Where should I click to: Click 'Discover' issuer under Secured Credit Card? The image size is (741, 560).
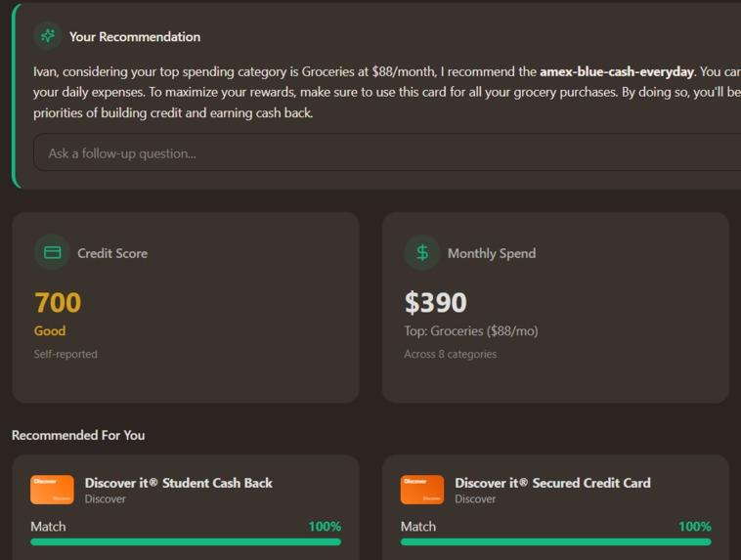pos(475,499)
